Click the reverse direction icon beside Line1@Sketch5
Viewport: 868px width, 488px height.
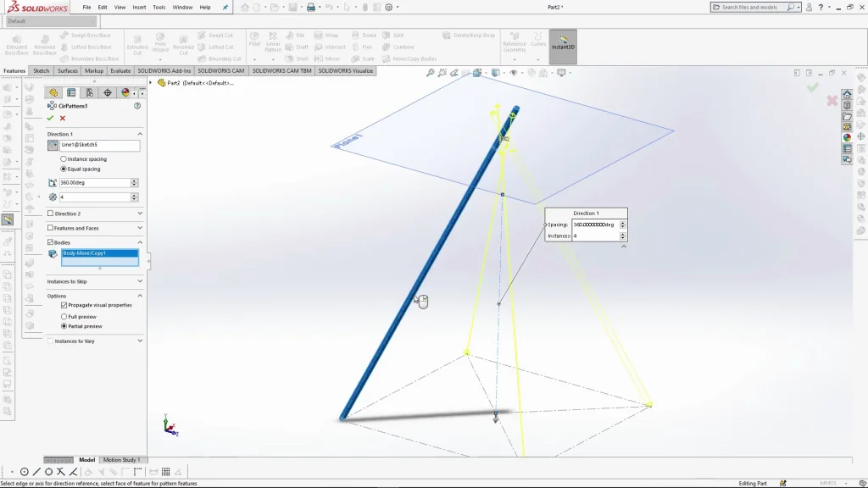click(53, 146)
